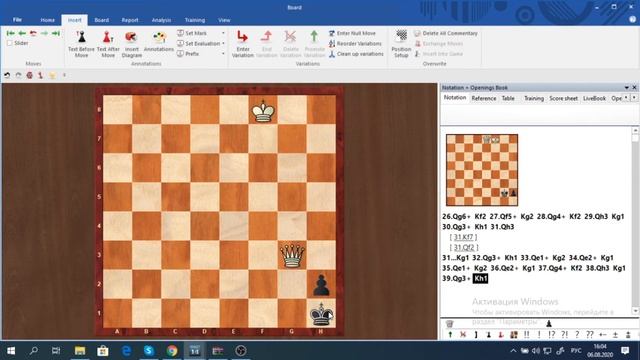Click white king on f8
Image resolution: width=640 pixels, height=360 pixels.
263,110
